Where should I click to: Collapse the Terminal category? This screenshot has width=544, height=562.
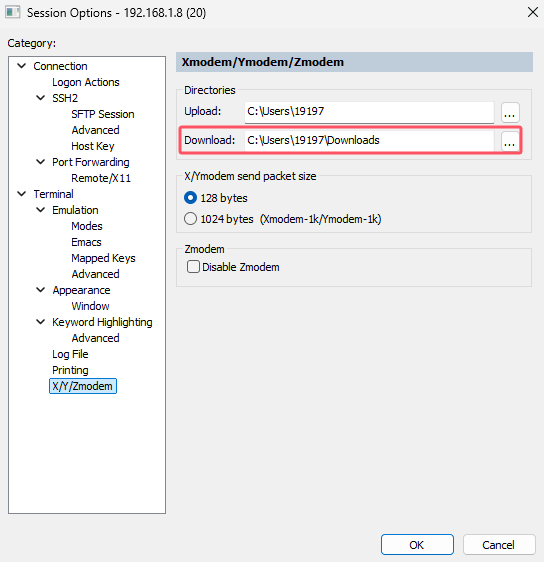tap(22, 194)
